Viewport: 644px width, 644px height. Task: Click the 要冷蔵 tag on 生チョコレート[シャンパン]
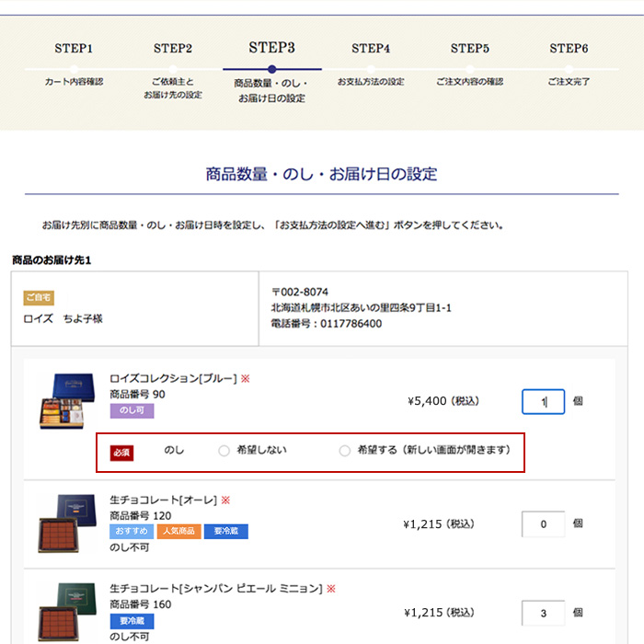[x=132, y=621]
